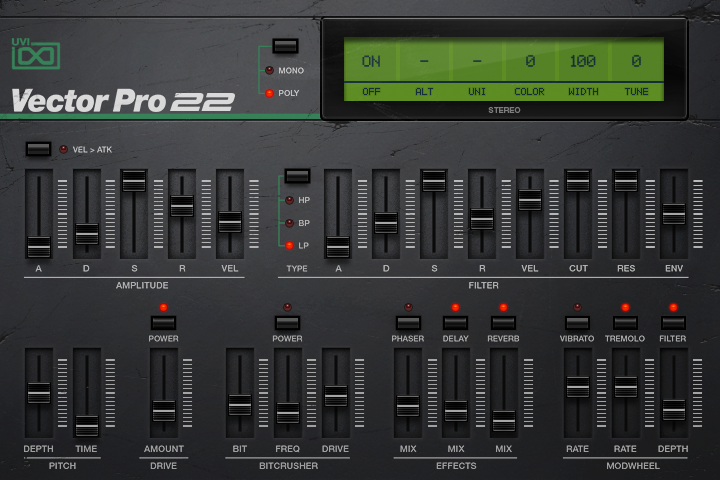The width and height of the screenshot is (720, 480).
Task: Click the ON value in stereo display
Action: click(371, 61)
